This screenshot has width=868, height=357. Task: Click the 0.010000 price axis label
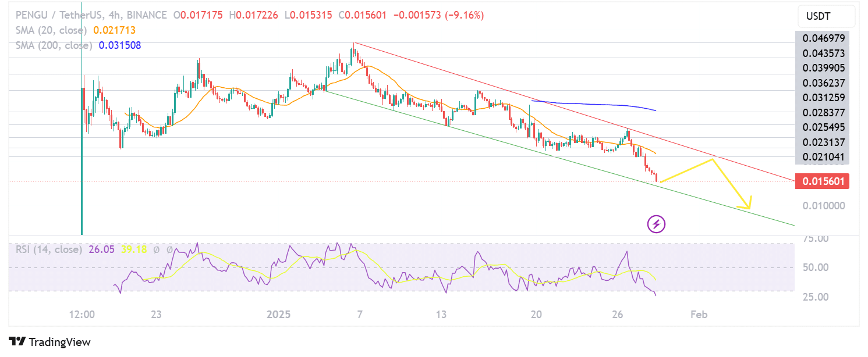click(x=823, y=206)
